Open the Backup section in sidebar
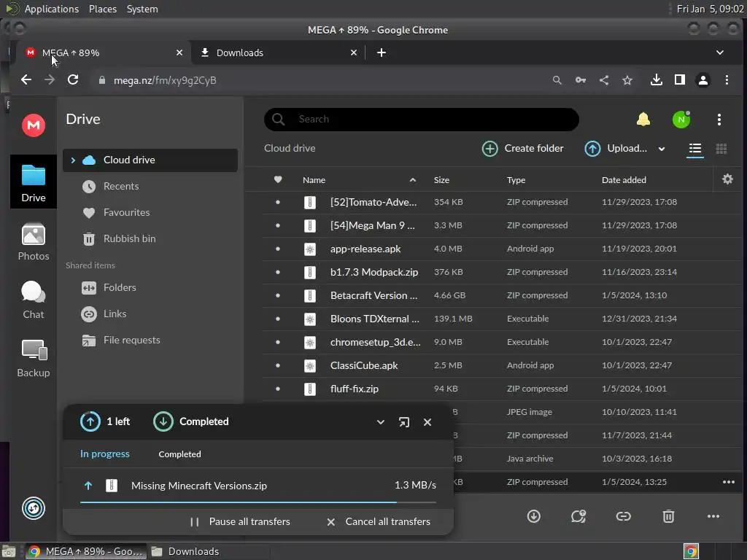Image resolution: width=747 pixels, height=560 pixels. pyautogui.click(x=34, y=359)
